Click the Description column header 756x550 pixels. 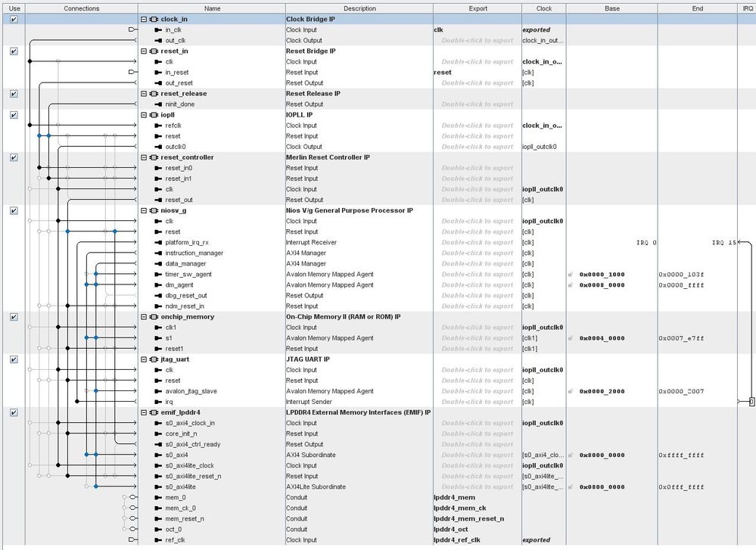(x=359, y=8)
